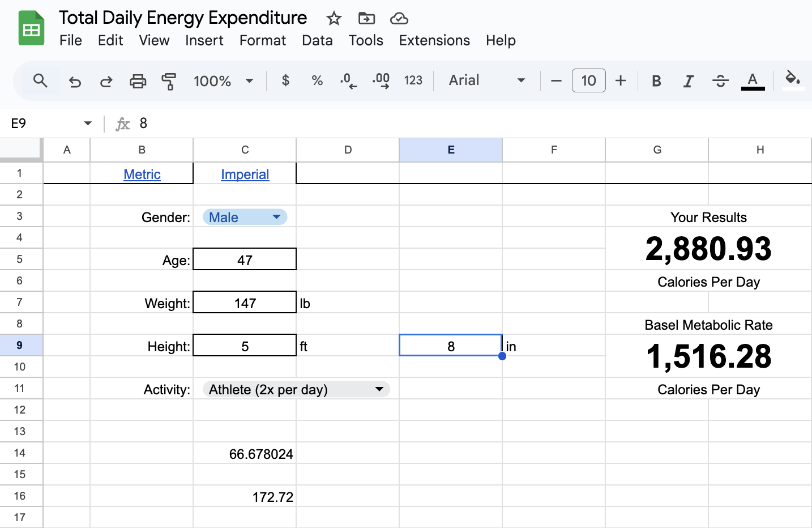Viewport: 812px width, 528px height.
Task: Open the Extensions menu
Action: [434, 40]
